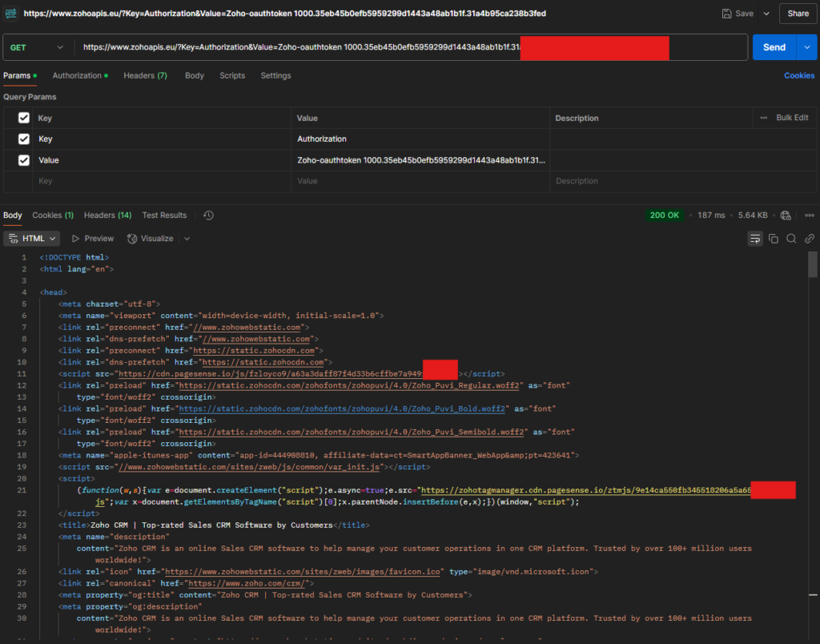Open the response Headers (14) tab
The height and width of the screenshot is (644, 820).
(108, 215)
